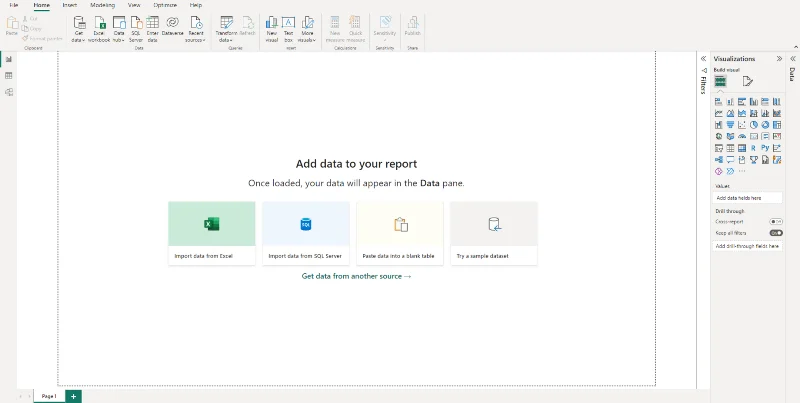Switch to the View ribbon tab
The image size is (800, 403).
tap(134, 5)
